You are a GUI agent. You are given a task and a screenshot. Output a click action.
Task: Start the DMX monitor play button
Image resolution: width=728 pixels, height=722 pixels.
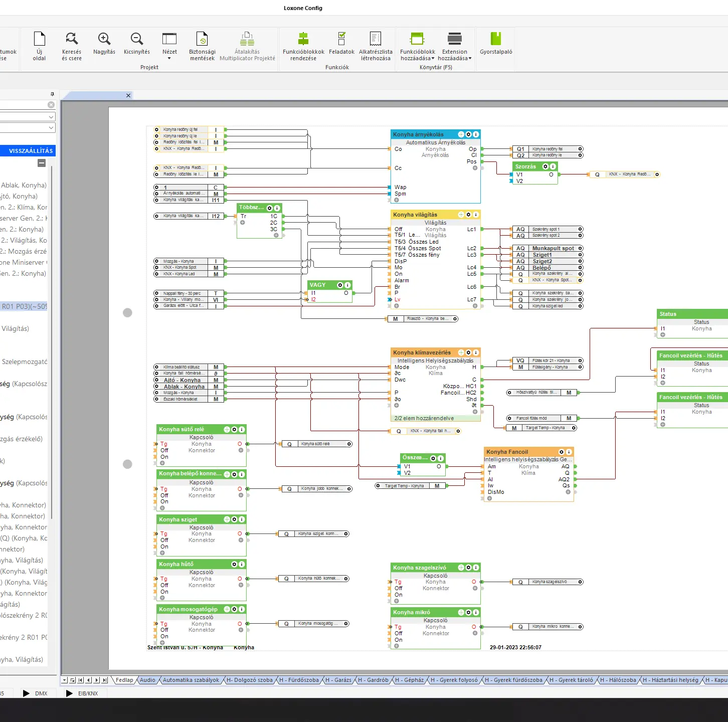[x=26, y=693]
